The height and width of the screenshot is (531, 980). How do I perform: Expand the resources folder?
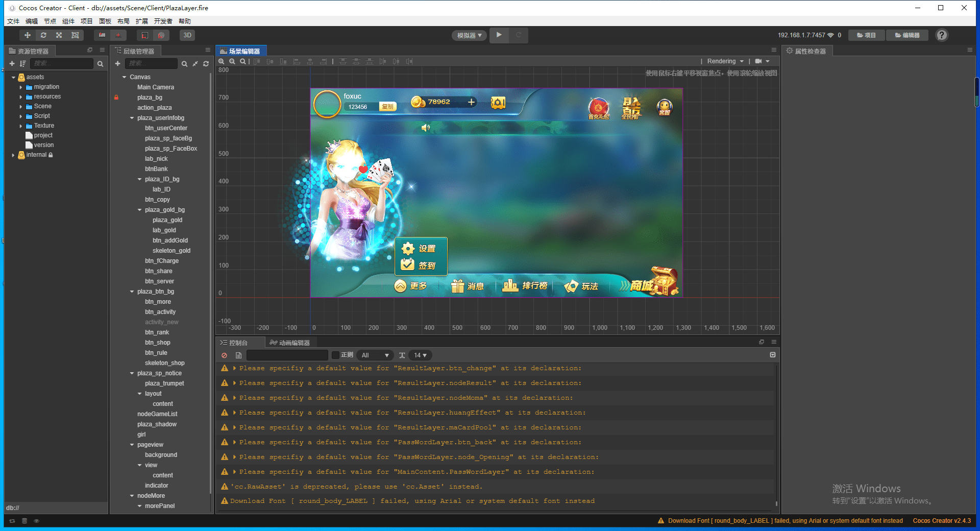(21, 97)
